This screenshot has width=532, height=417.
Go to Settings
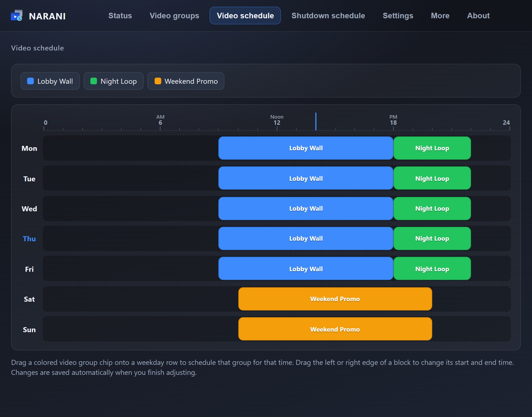tap(398, 16)
